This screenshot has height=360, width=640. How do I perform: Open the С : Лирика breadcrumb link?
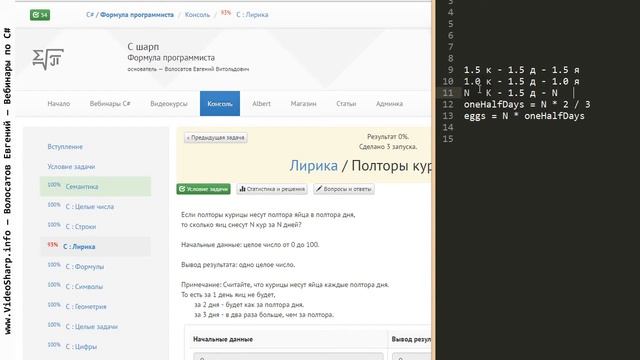point(252,15)
